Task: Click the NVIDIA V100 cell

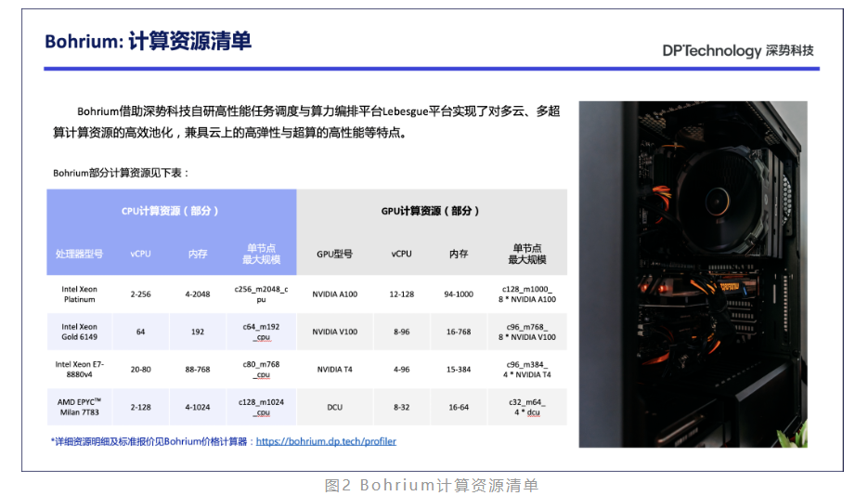Action: (x=335, y=332)
